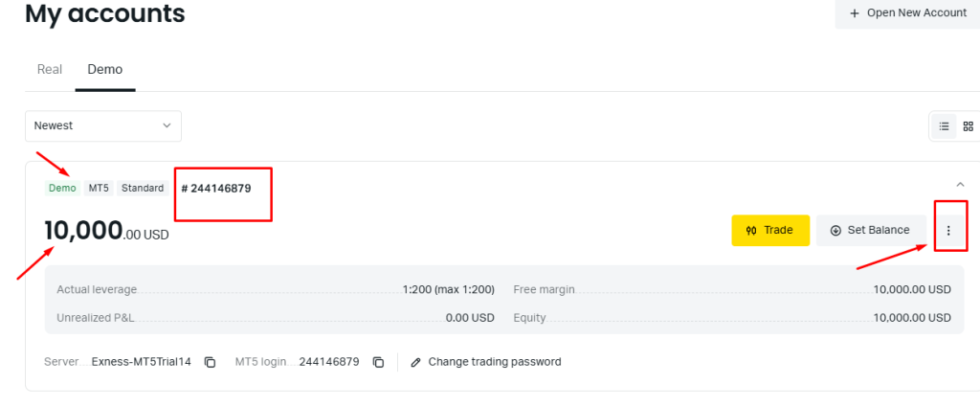980x407 pixels.
Task: Click the pencil icon for trading password
Action: 415,362
